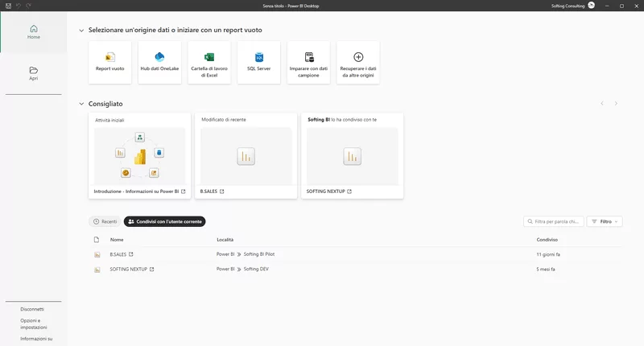
Task: Go to previous Consigliato cards
Action: click(x=602, y=104)
